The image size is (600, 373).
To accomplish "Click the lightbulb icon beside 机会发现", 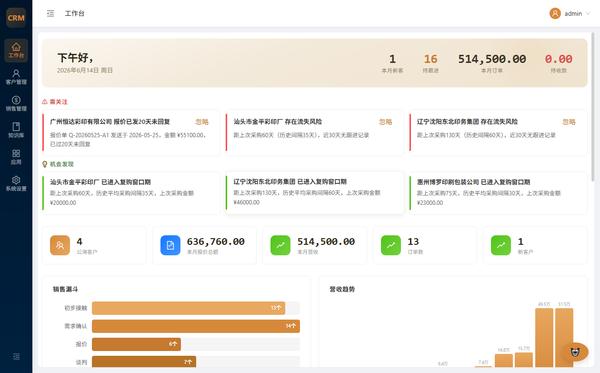I will (x=45, y=164).
